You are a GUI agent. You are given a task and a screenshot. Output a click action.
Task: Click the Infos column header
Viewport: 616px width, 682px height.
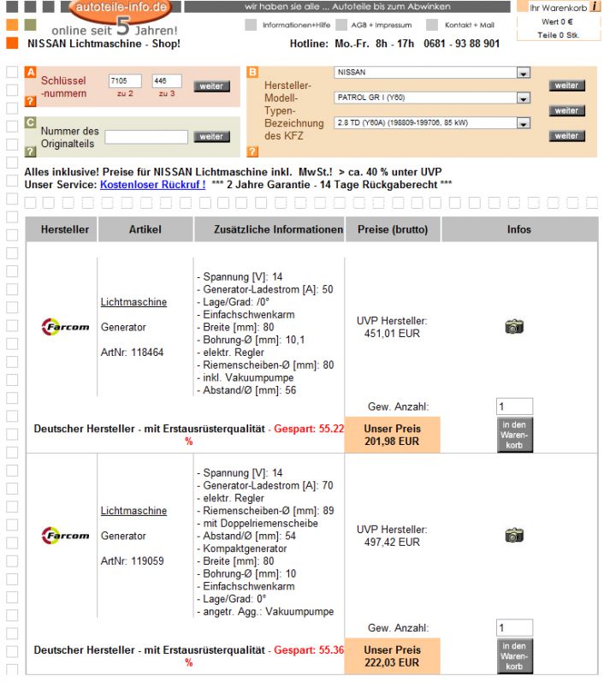(519, 229)
